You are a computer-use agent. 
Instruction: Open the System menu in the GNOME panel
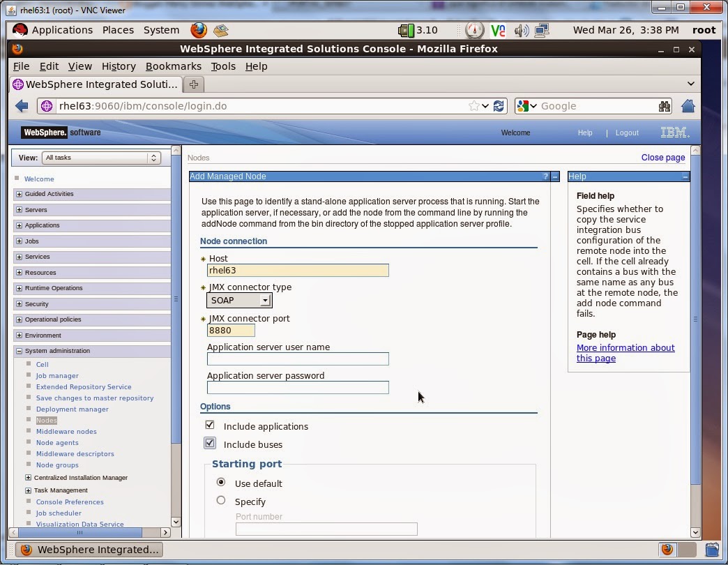(161, 30)
